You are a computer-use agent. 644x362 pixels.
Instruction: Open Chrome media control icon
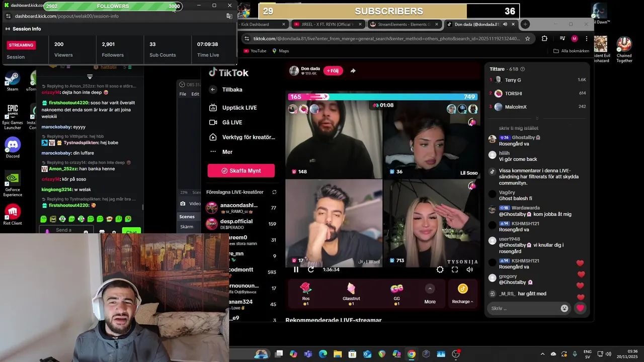tap(562, 39)
